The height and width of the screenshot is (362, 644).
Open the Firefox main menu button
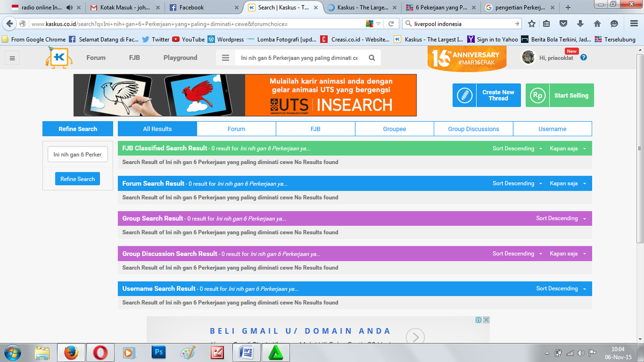(633, 24)
